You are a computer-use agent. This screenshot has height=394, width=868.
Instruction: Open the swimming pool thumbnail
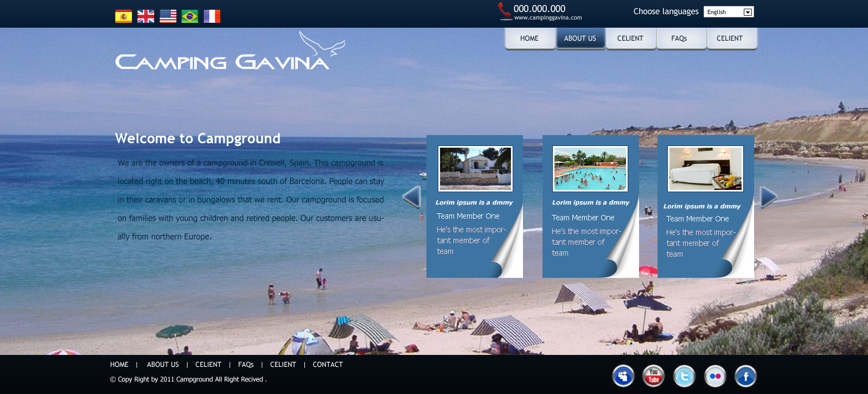click(x=590, y=169)
